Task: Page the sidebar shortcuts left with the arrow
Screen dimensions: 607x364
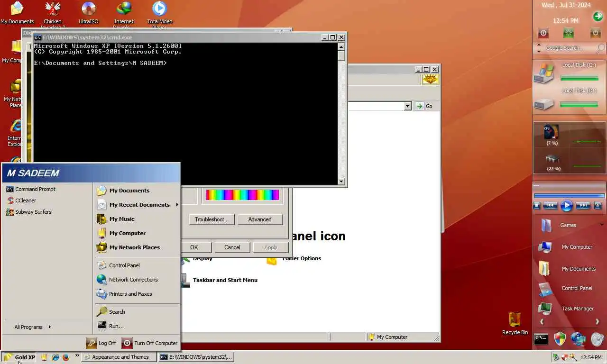Action: [542, 322]
